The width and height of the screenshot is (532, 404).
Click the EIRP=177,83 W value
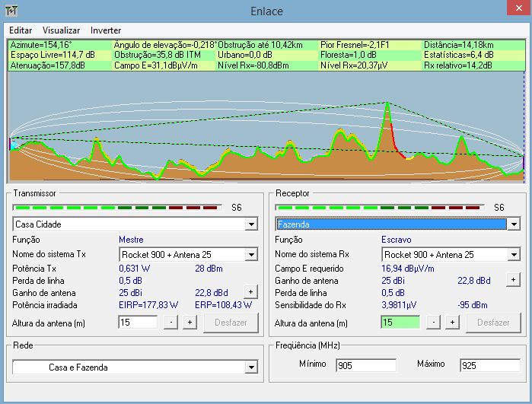tap(148, 305)
